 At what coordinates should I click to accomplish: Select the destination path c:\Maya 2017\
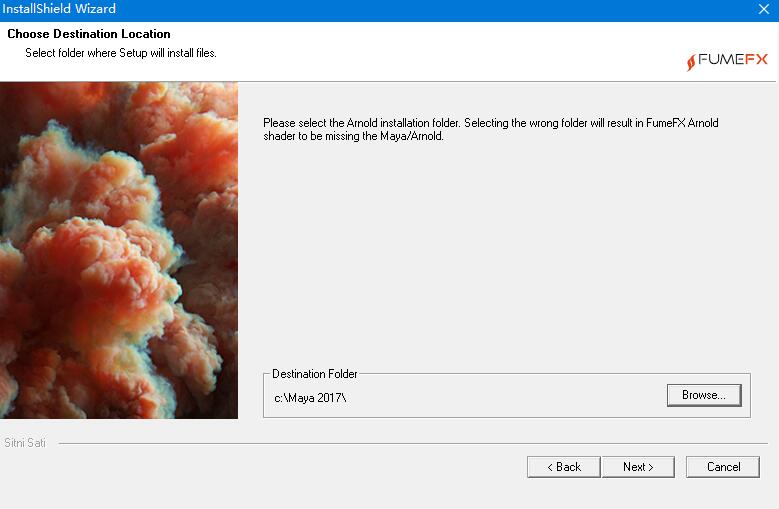(310, 398)
